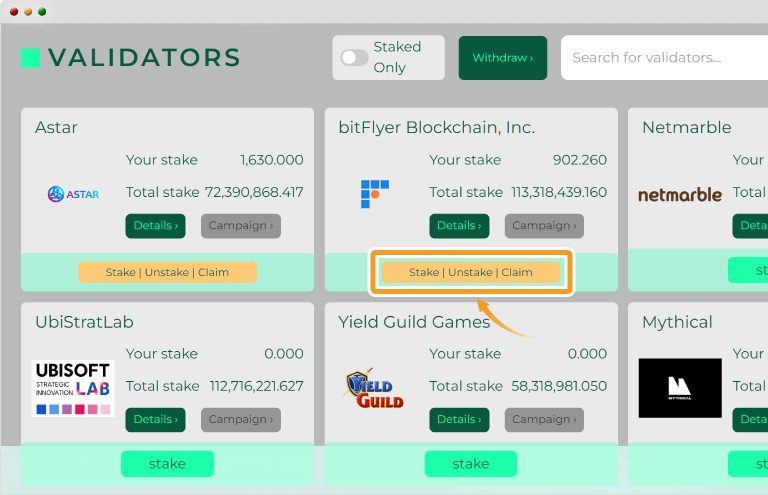
Task: Open UbiStratLab Details
Action: coord(155,420)
